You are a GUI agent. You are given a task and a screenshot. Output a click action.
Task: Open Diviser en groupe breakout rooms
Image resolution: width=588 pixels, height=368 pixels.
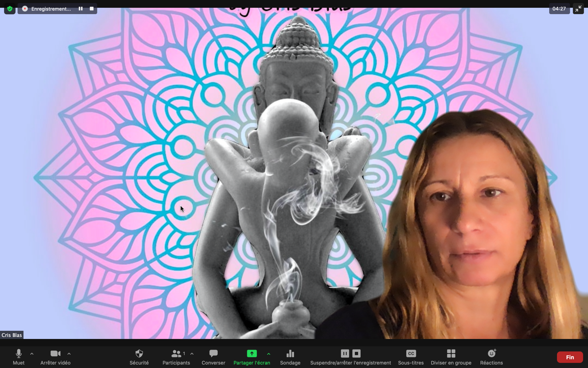451,354
